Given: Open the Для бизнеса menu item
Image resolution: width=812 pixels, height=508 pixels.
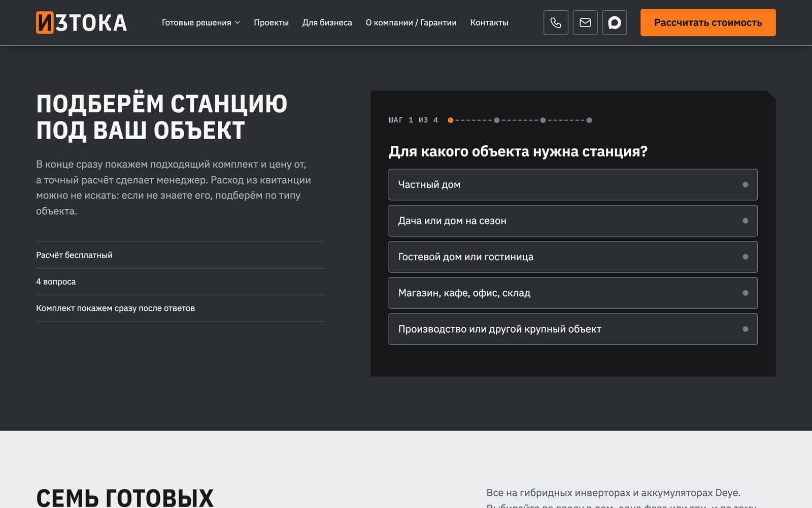Looking at the screenshot, I should pos(327,22).
